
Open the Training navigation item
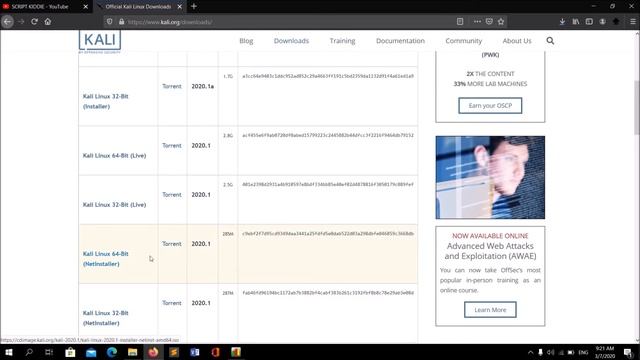[342, 41]
